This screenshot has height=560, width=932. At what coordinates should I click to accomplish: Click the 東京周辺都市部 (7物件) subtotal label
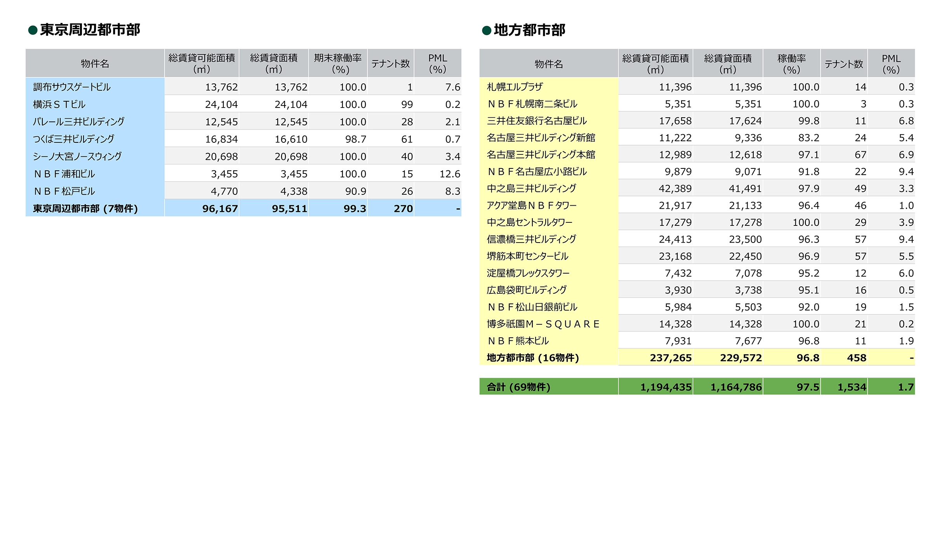tap(85, 209)
